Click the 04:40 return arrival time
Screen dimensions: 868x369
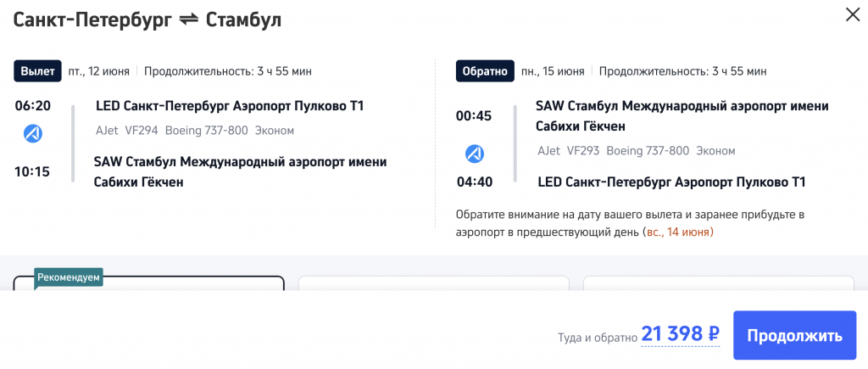tap(473, 182)
